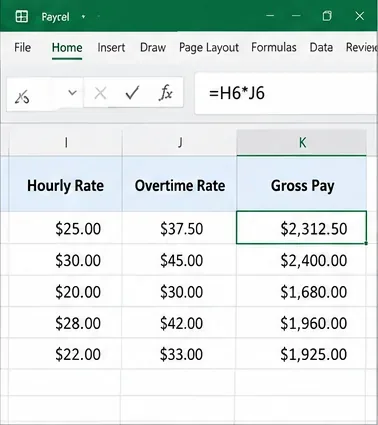Viewport: 378px width, 425px height.
Task: Select column J header
Action: coord(180,143)
